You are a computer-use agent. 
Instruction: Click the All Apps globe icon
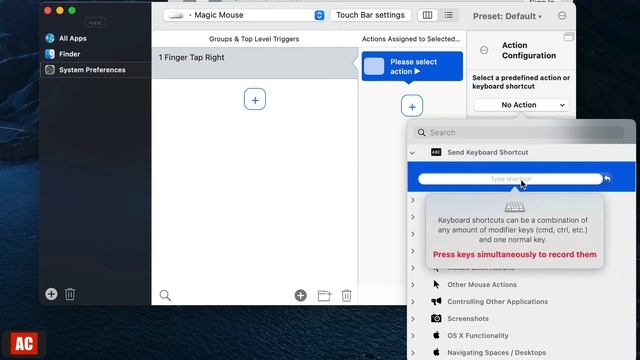point(50,38)
